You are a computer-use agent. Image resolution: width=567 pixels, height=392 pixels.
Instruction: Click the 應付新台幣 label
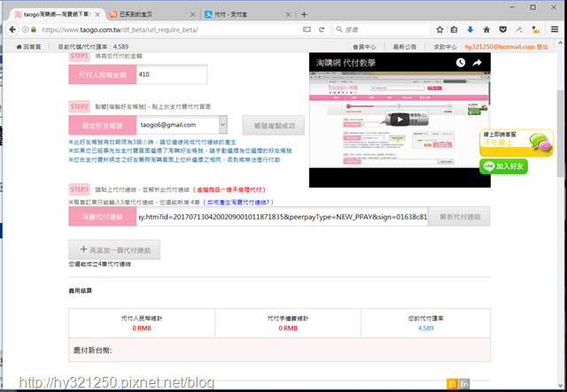click(x=93, y=350)
